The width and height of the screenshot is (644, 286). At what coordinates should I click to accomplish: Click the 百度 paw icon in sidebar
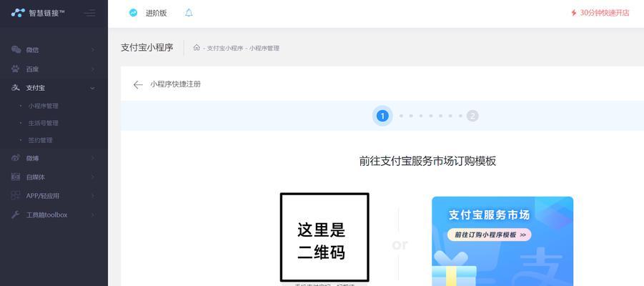(16, 69)
